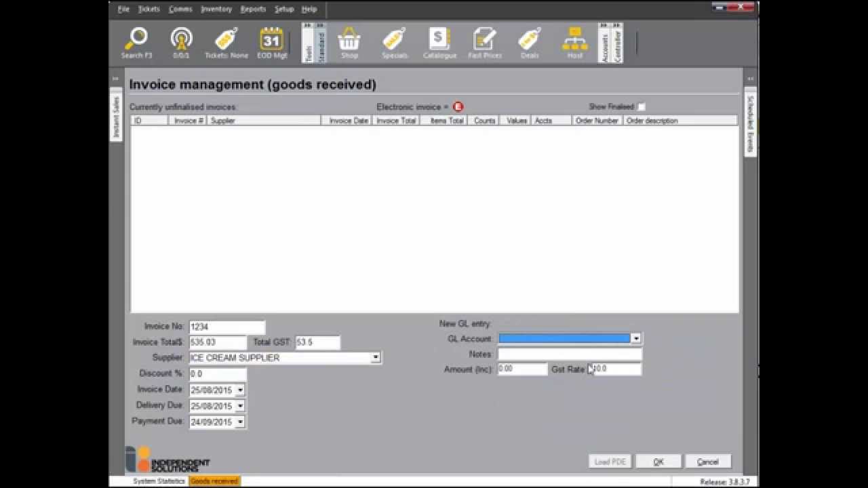Open the Host network icon
Image resolution: width=868 pixels, height=488 pixels.
point(575,43)
